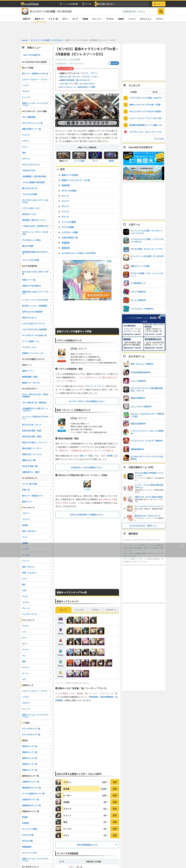Click パーティ編成 related article thumbnail
This screenshot has height=868, width=186.
[79, 155]
